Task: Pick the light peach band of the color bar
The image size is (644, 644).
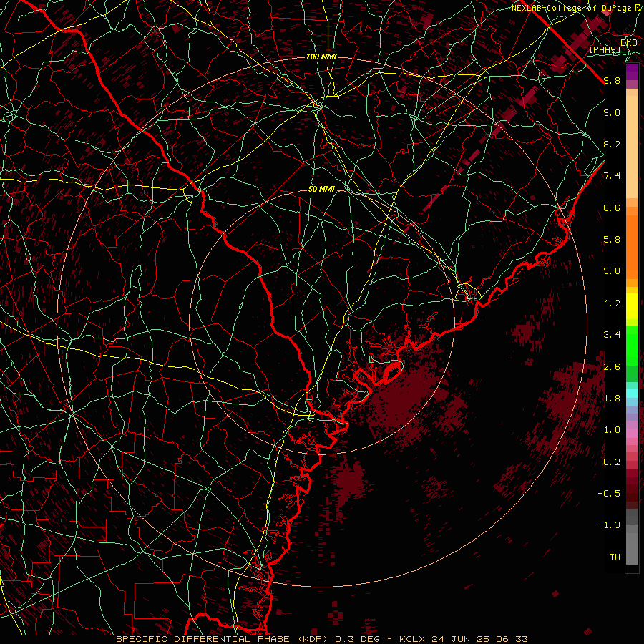Action: 632,146
